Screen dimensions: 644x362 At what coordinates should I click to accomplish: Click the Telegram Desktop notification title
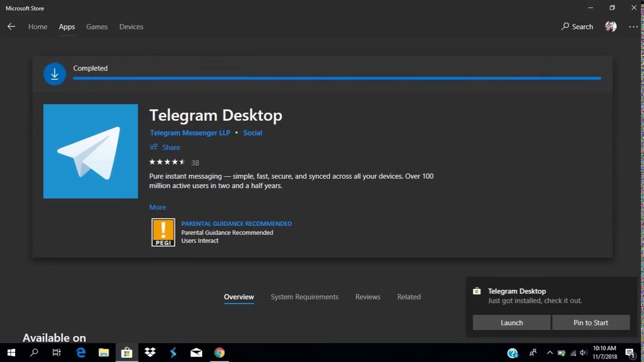(517, 291)
